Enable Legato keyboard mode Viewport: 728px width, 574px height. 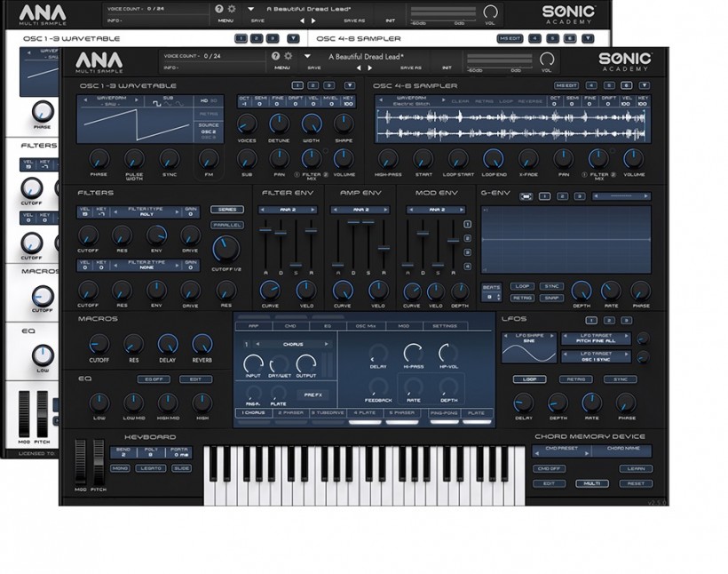coord(149,467)
